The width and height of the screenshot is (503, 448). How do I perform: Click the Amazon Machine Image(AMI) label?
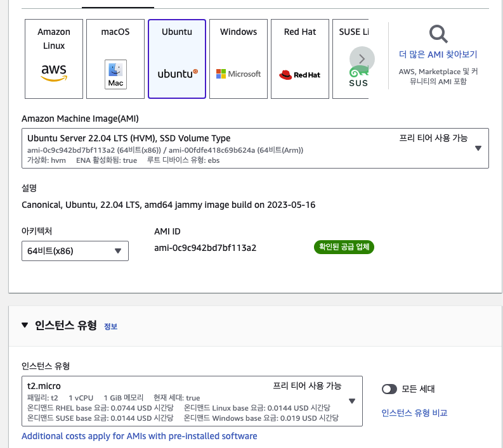(80, 119)
